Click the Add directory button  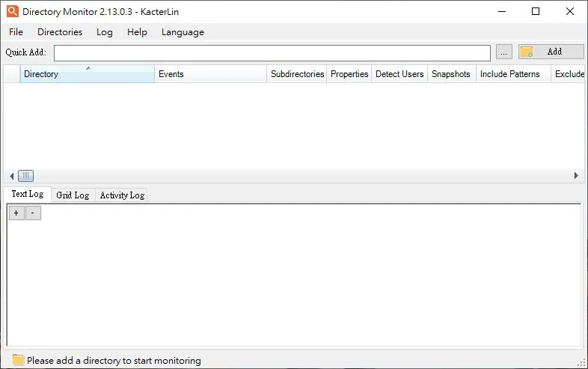coord(551,52)
